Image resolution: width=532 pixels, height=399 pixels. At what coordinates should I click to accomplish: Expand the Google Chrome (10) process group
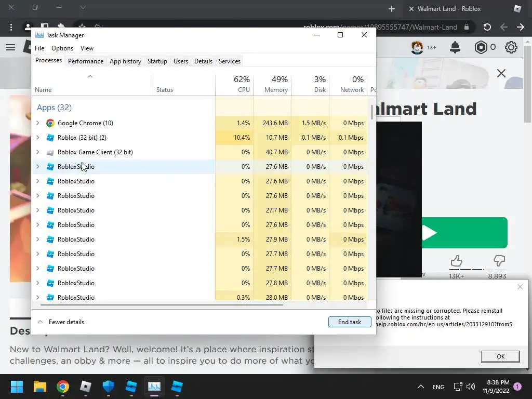click(37, 123)
